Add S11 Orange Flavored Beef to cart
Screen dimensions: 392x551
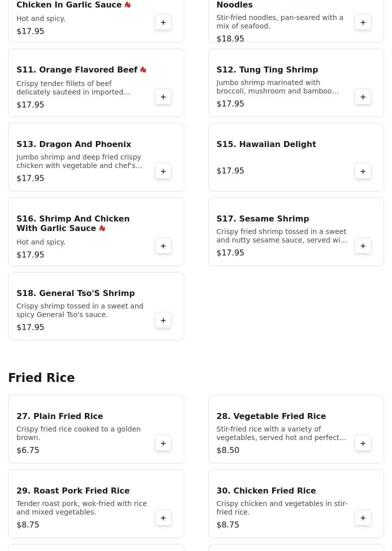[163, 96]
